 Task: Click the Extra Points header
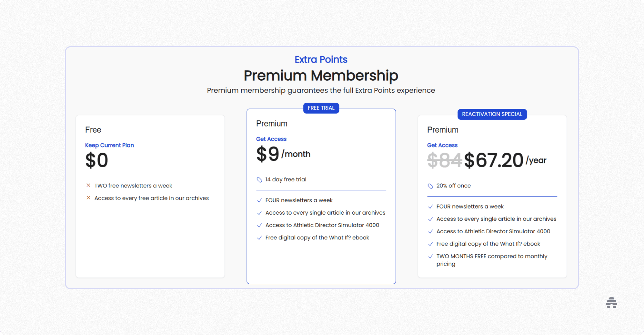click(x=321, y=59)
